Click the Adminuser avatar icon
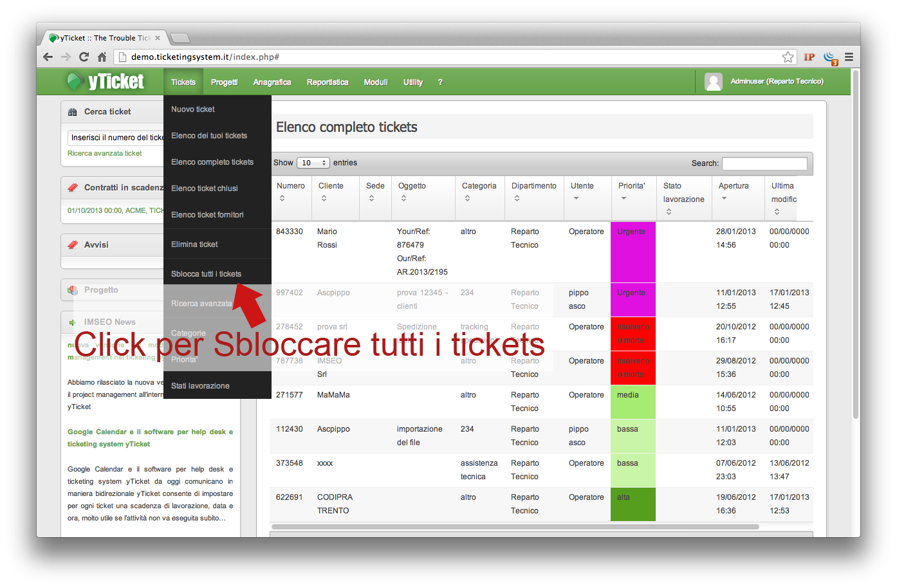 coord(713,82)
